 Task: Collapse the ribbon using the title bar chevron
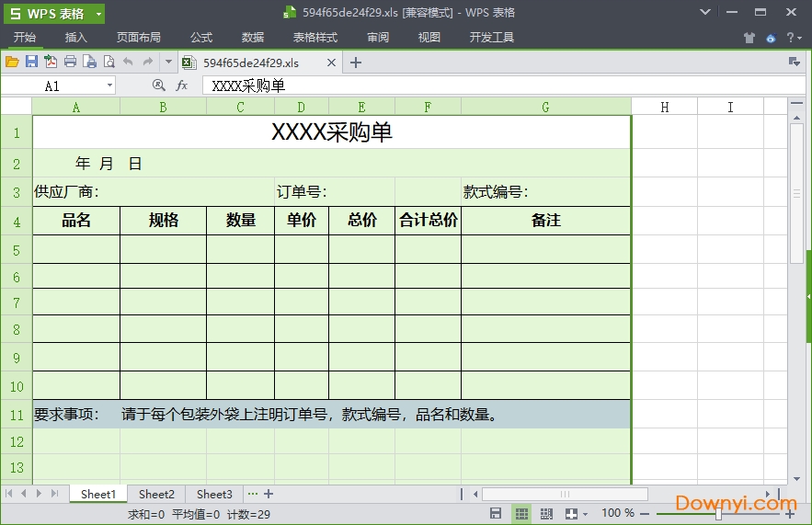tap(704, 12)
